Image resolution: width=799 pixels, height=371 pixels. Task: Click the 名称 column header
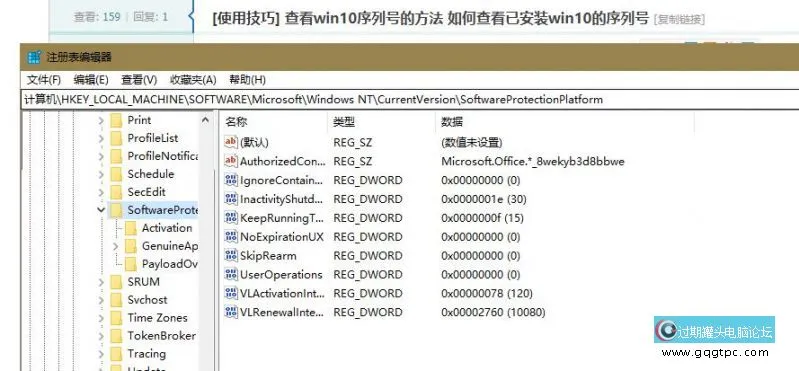click(x=236, y=122)
